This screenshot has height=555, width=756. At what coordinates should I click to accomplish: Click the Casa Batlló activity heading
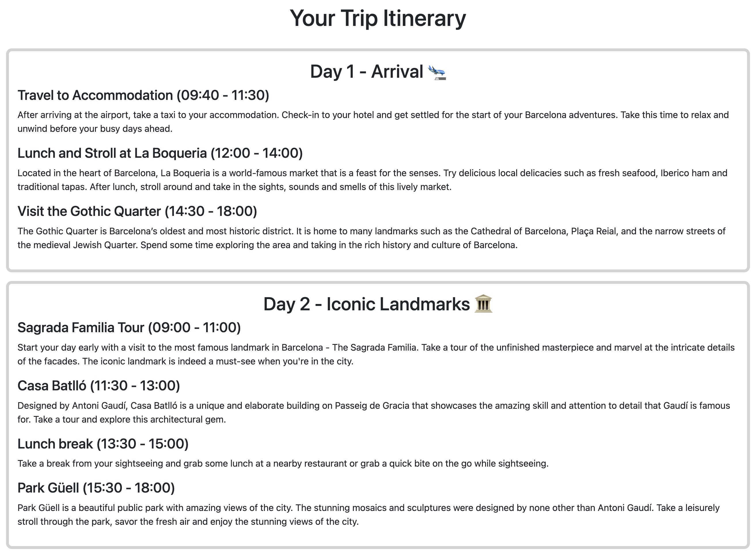pyautogui.click(x=99, y=386)
